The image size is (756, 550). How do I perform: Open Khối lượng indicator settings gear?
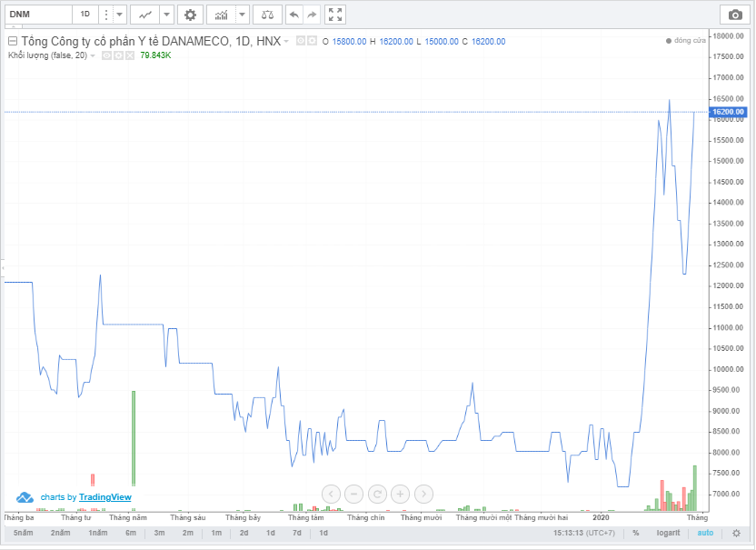(x=118, y=55)
